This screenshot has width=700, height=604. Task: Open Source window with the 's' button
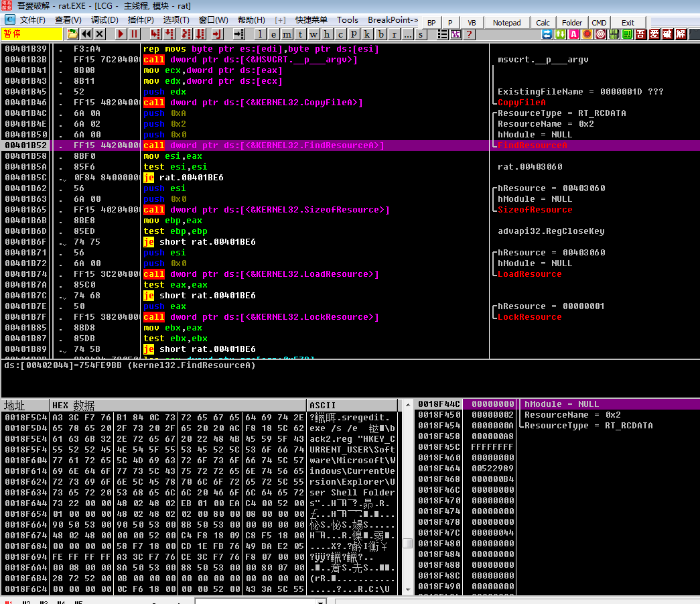tap(421, 34)
